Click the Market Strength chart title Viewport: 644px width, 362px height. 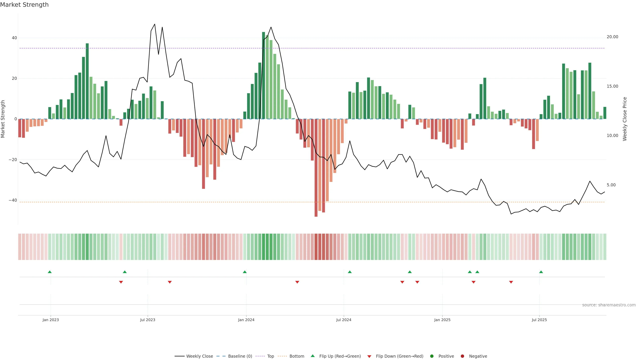(x=24, y=5)
